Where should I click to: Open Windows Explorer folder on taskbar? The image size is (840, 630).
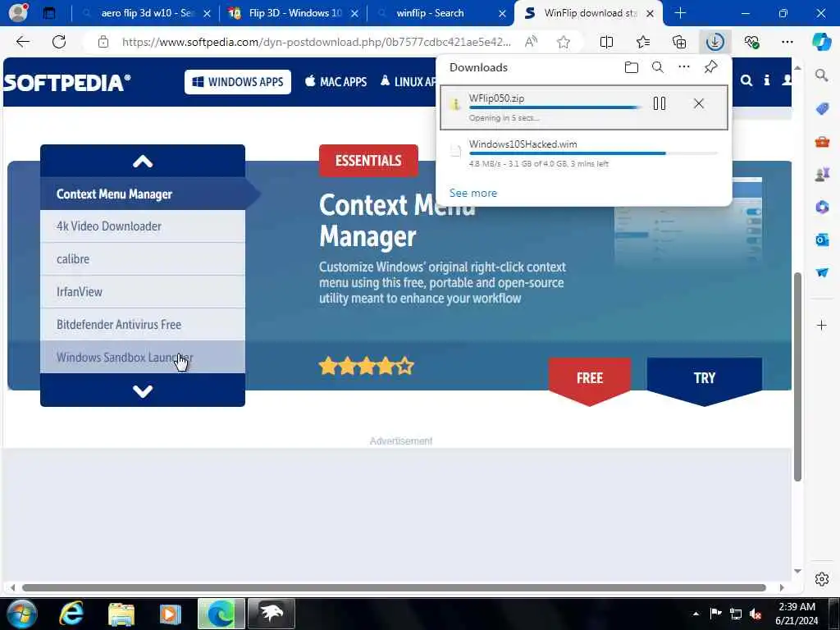click(121, 614)
